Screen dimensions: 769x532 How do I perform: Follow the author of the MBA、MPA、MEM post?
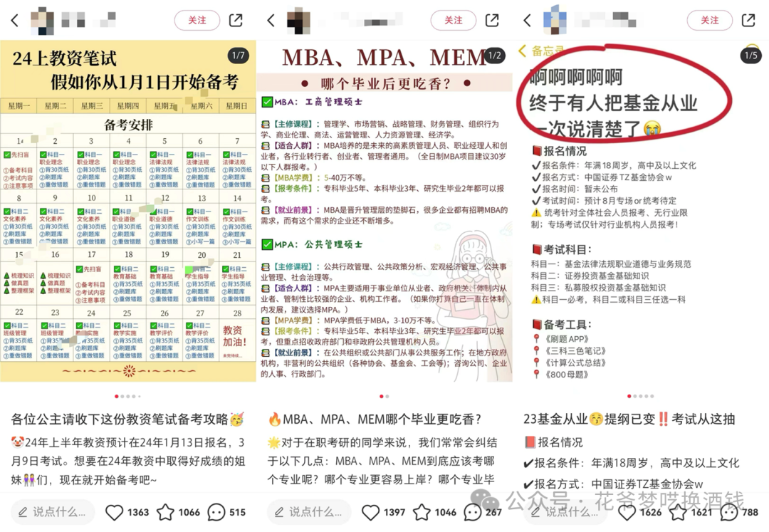pos(453,20)
